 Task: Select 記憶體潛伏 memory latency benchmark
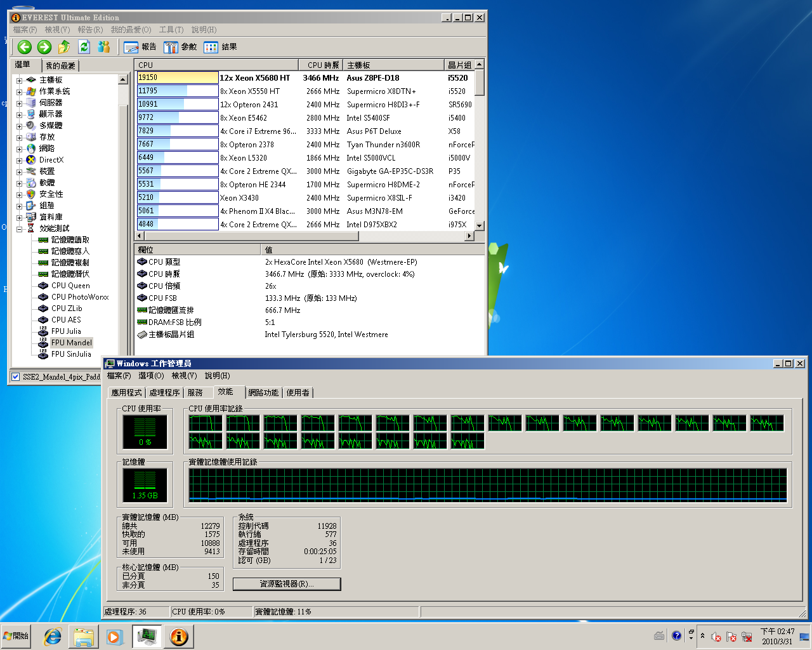[x=70, y=274]
